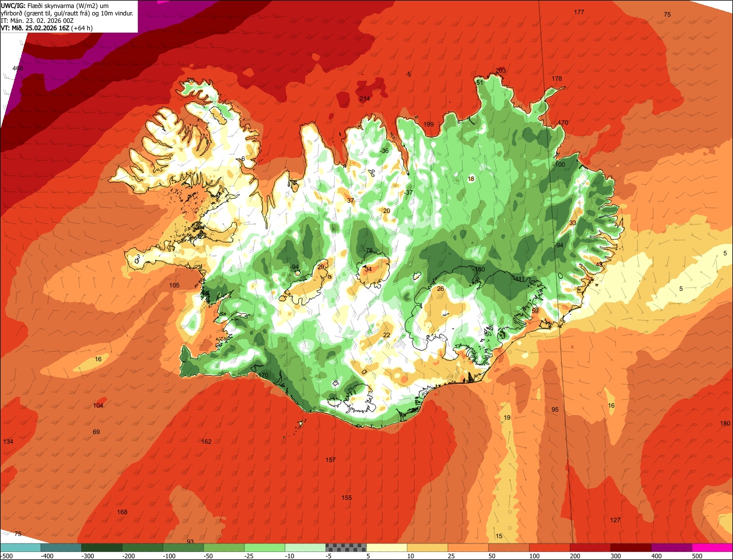Image resolution: width=733 pixels, height=560 pixels.
Task: Click the title line 'UWC/IG: Flæði skynvarma (W/m2) um'
Action: pyautogui.click(x=55, y=5)
